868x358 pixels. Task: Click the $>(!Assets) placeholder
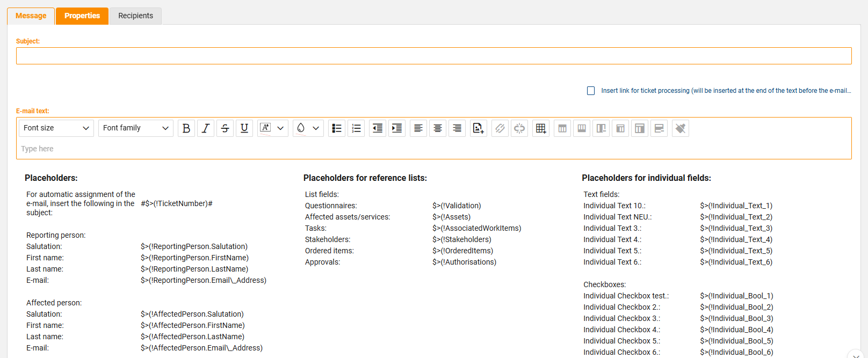pos(451,217)
